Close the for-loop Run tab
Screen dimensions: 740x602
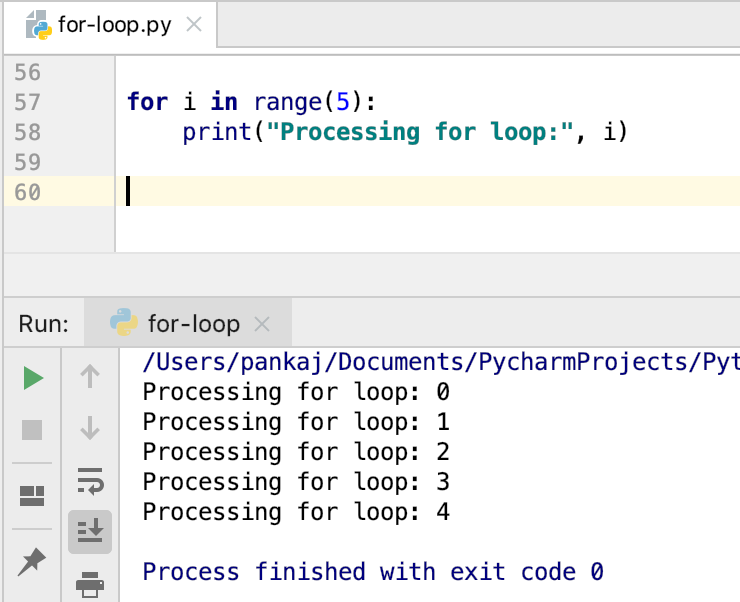pyautogui.click(x=261, y=324)
